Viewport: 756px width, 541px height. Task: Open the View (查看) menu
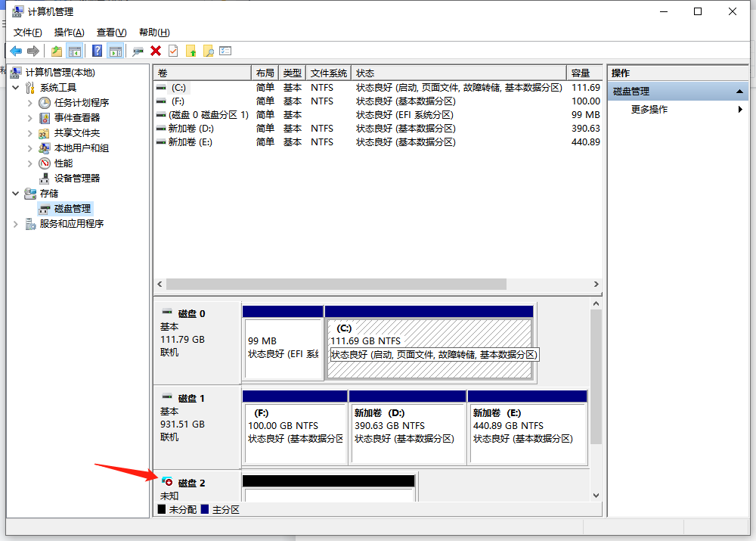tap(111, 33)
